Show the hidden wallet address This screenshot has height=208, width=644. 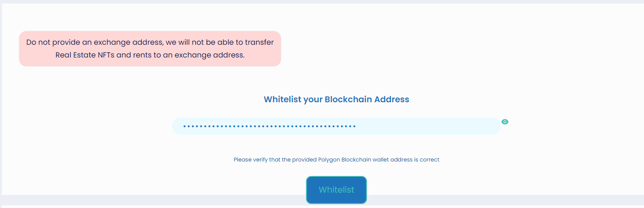pyautogui.click(x=505, y=122)
